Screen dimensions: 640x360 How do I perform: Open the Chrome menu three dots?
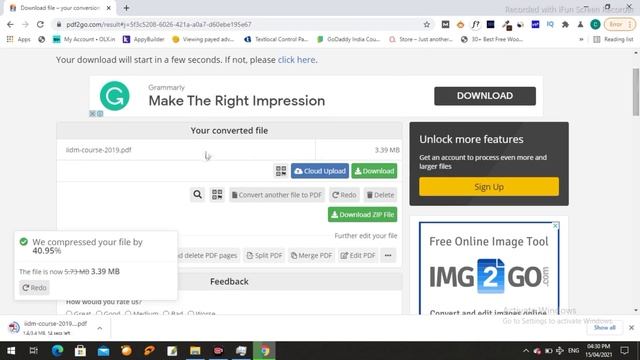click(x=630, y=24)
